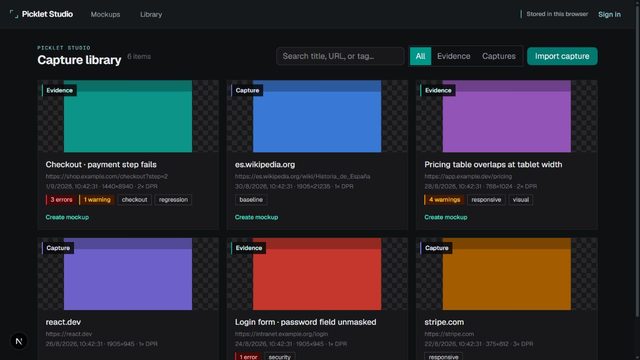The width and height of the screenshot is (640, 360).
Task: Click the shop.example.com checkout URL
Action: coord(107,176)
